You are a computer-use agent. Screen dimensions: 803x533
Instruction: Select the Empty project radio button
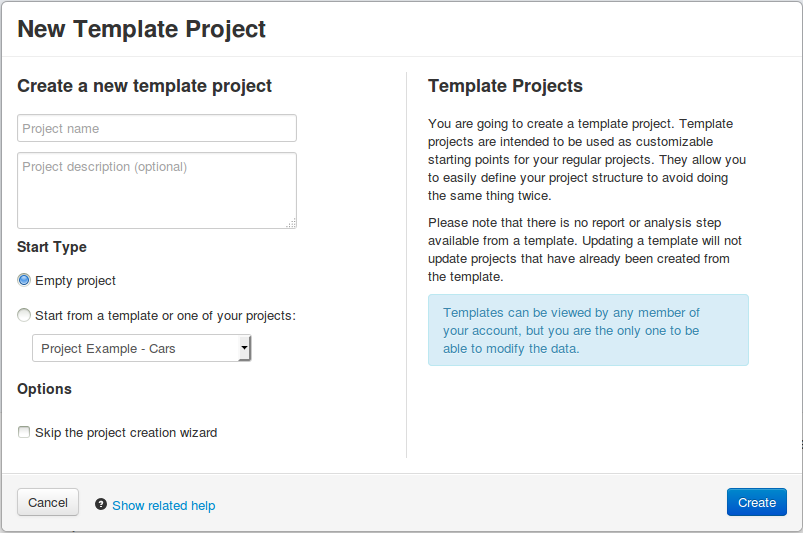pos(24,281)
